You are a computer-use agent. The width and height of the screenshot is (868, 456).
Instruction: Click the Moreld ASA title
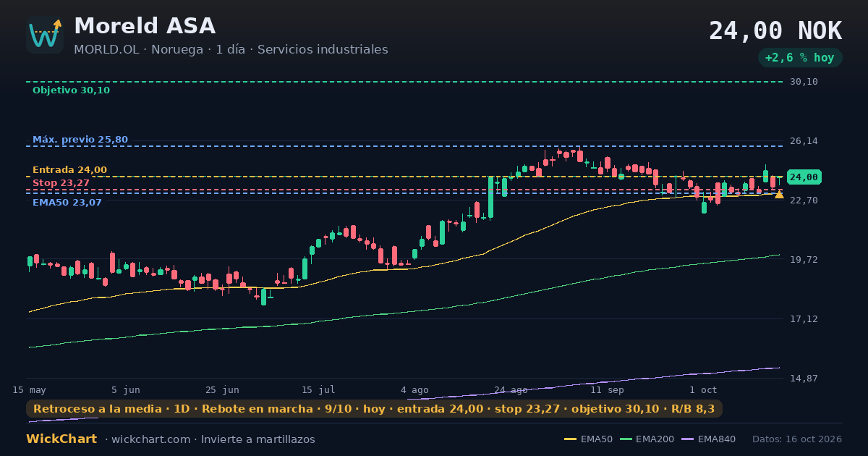pos(145,26)
